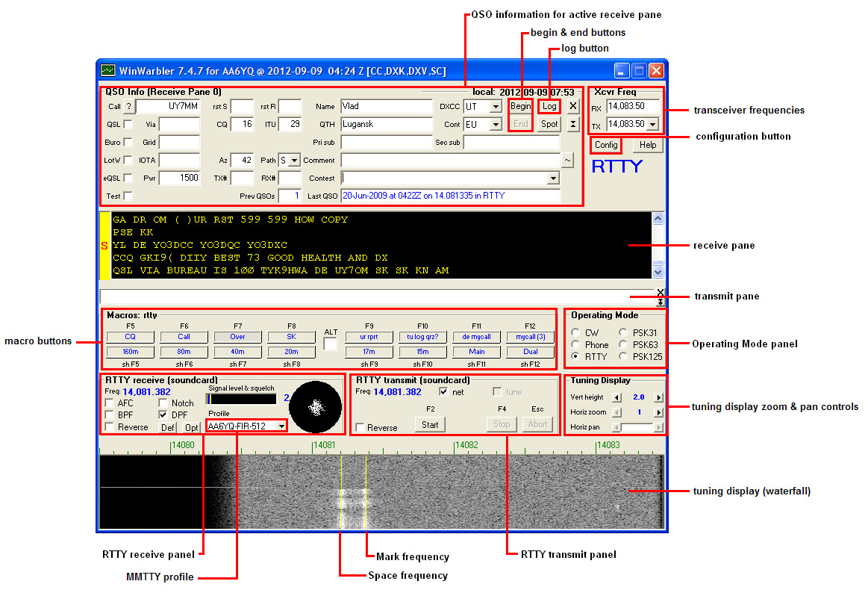Select the PSK125 operating mode
868x593 pixels.
(x=623, y=356)
